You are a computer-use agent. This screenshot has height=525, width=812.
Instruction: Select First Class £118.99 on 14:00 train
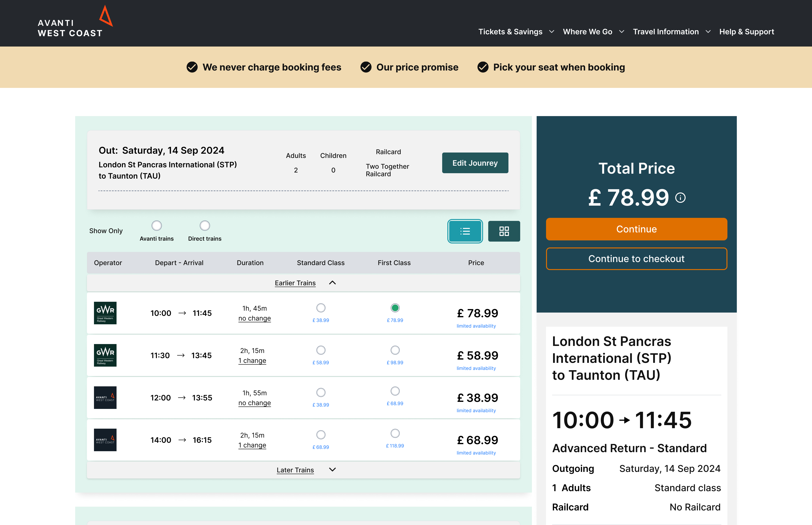coord(395,433)
